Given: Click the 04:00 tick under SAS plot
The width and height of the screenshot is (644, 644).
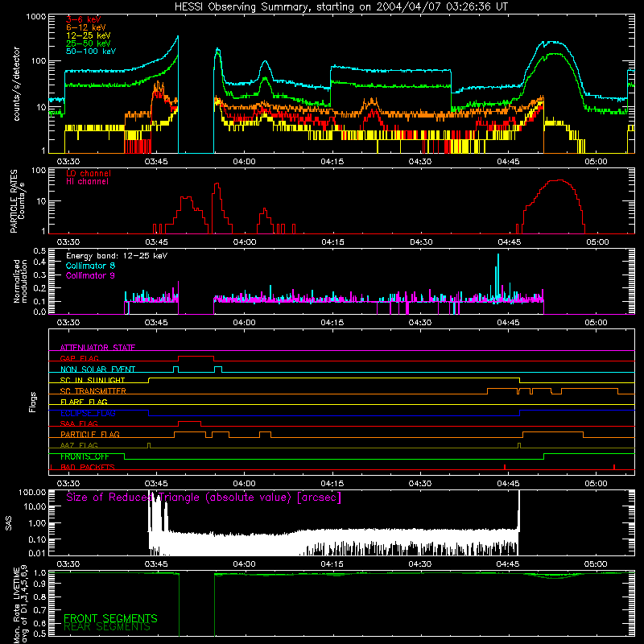Looking at the screenshot, I should point(245,564).
